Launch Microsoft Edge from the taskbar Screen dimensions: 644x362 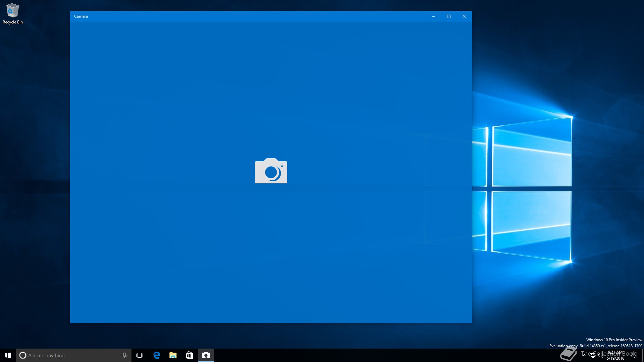coord(157,355)
